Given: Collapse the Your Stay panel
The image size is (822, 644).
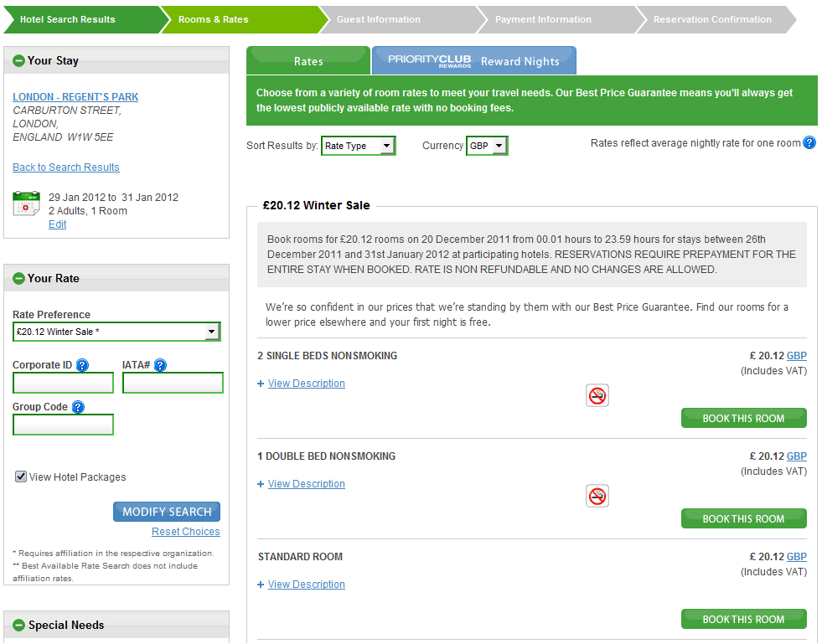Looking at the screenshot, I should click(x=19, y=61).
